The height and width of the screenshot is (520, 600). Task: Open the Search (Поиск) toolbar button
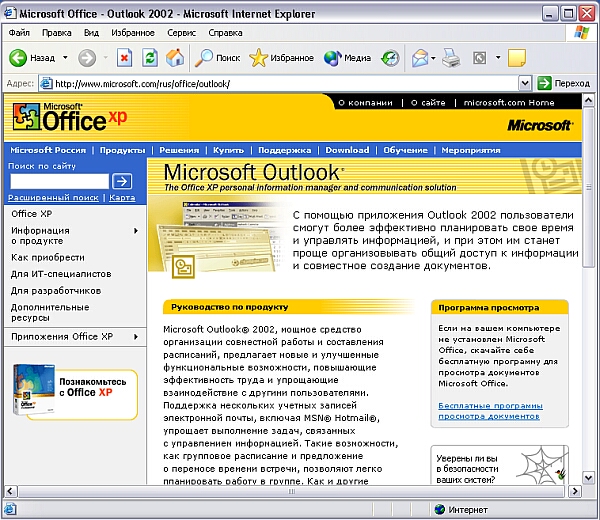pyautogui.click(x=217, y=58)
